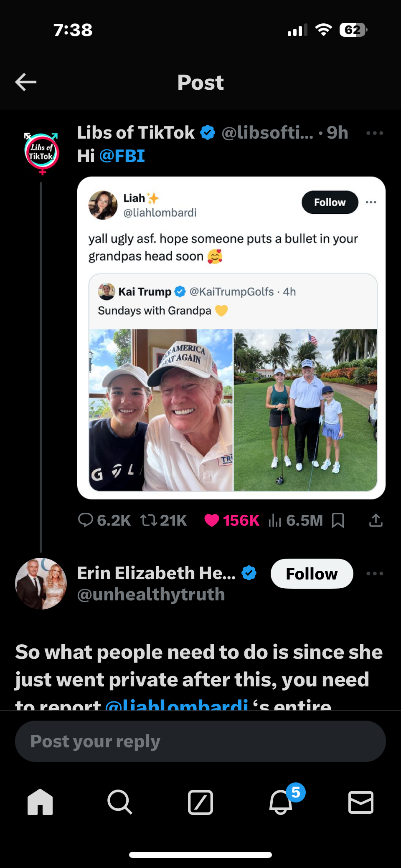Image resolution: width=401 pixels, height=868 pixels.
Task: Unlike the post with heart icon
Action: pos(212,520)
